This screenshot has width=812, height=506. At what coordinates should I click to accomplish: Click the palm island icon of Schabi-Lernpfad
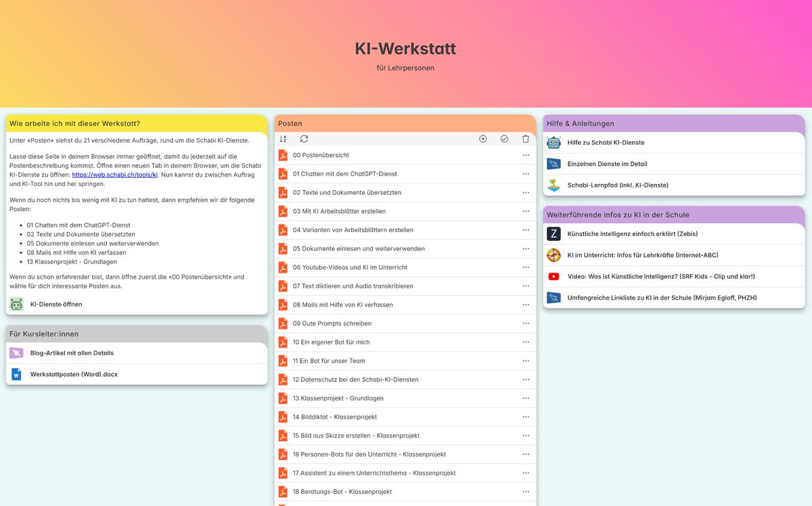pos(554,185)
